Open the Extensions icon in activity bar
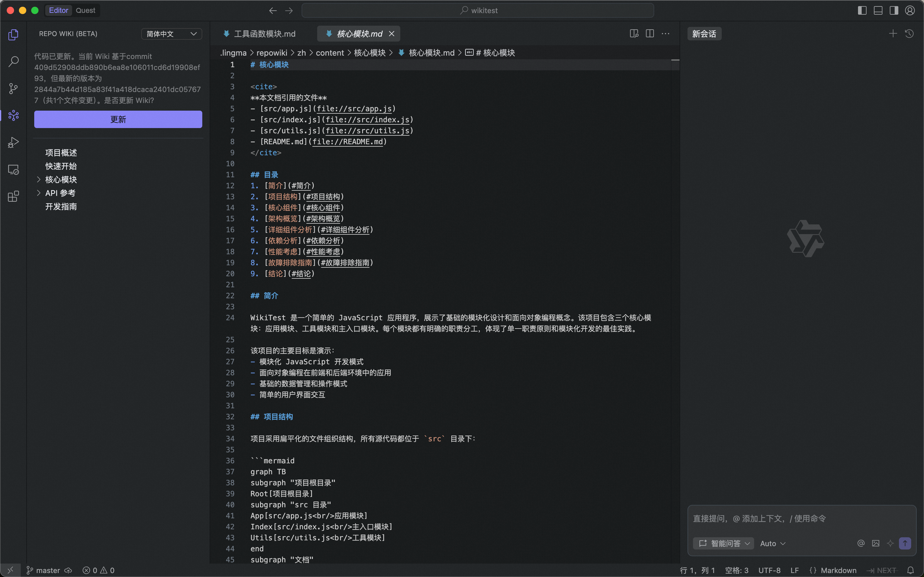The width and height of the screenshot is (924, 577). point(13,197)
